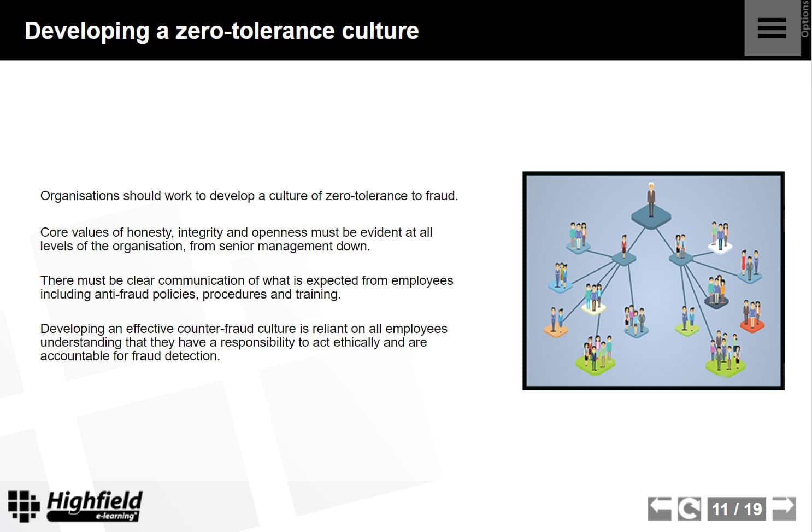The width and height of the screenshot is (812, 532).
Task: Click the paragraph starting 'There must be clear'
Action: [246, 287]
